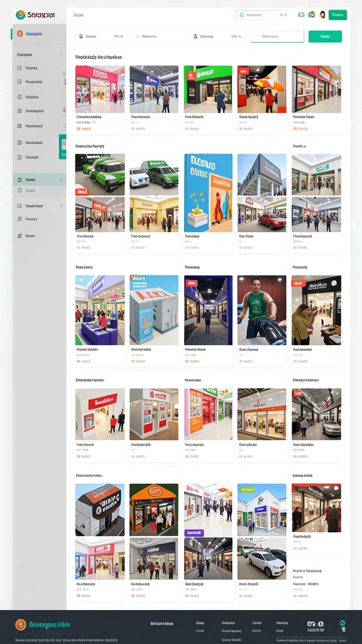Click the red tag on the green storefront thumbnail
The height and width of the screenshot is (644, 362).
coord(191,75)
